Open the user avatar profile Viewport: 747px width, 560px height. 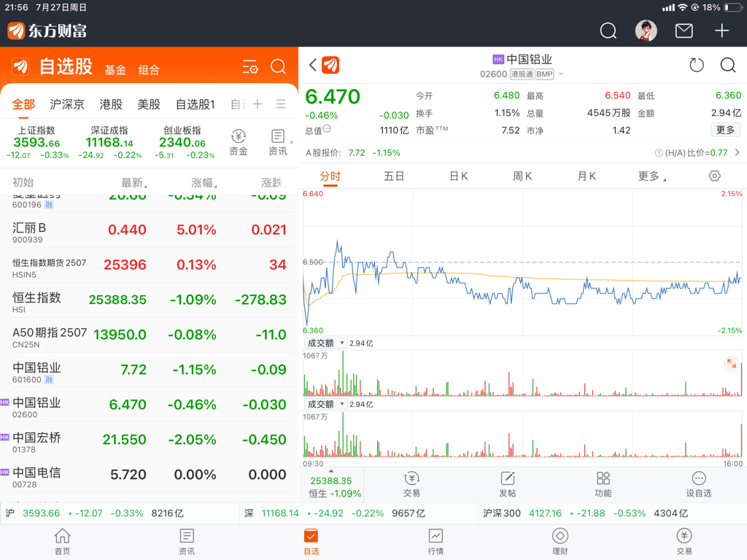(646, 31)
